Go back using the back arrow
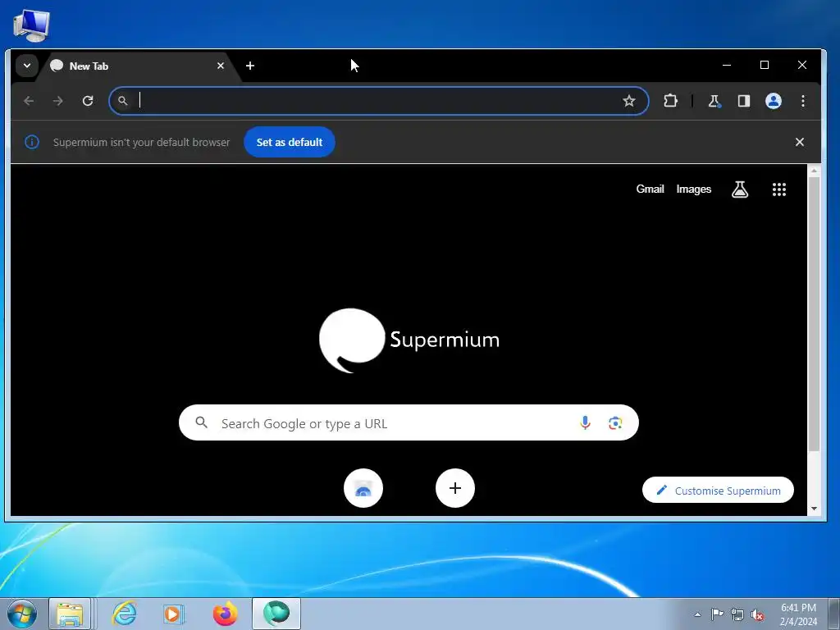The height and width of the screenshot is (630, 840). tap(29, 101)
